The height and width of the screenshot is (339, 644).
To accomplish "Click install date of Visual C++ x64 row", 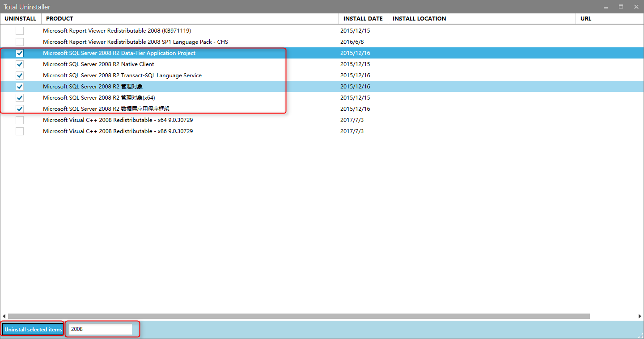I will click(352, 120).
